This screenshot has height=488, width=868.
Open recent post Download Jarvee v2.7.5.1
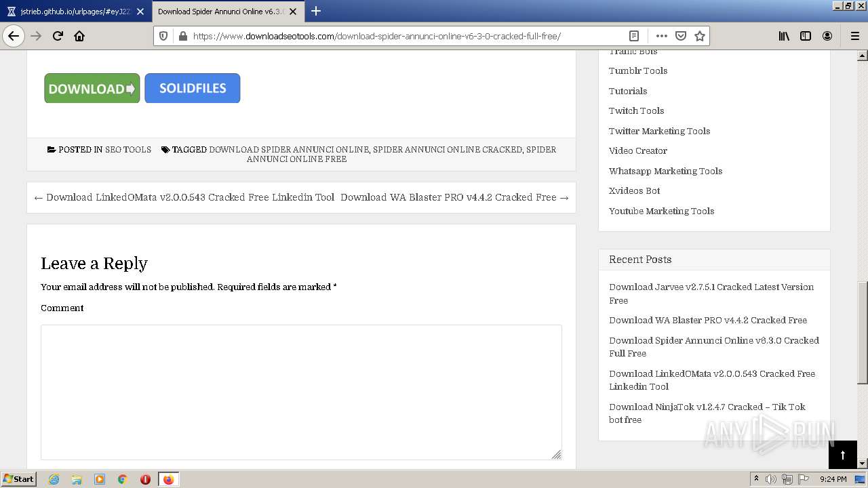[711, 293]
